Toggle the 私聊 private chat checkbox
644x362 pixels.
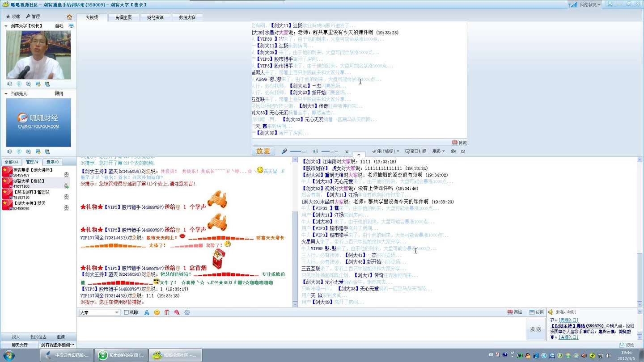(126, 312)
